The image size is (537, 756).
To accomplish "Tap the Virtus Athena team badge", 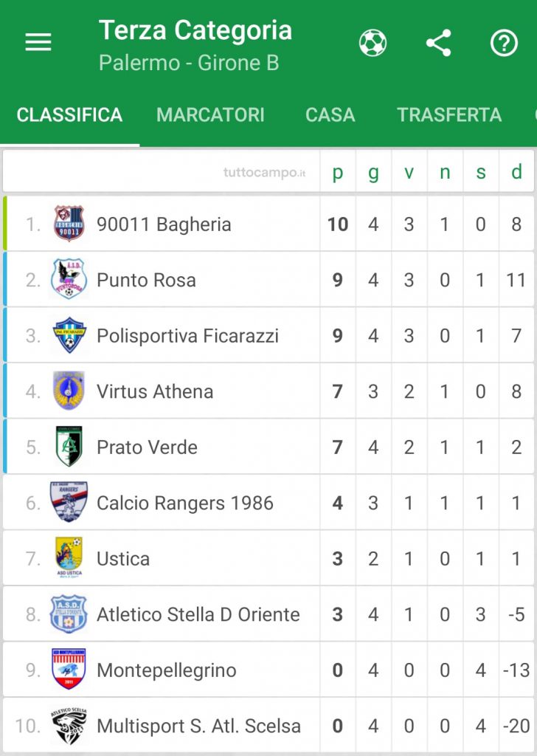I will 69,391.
